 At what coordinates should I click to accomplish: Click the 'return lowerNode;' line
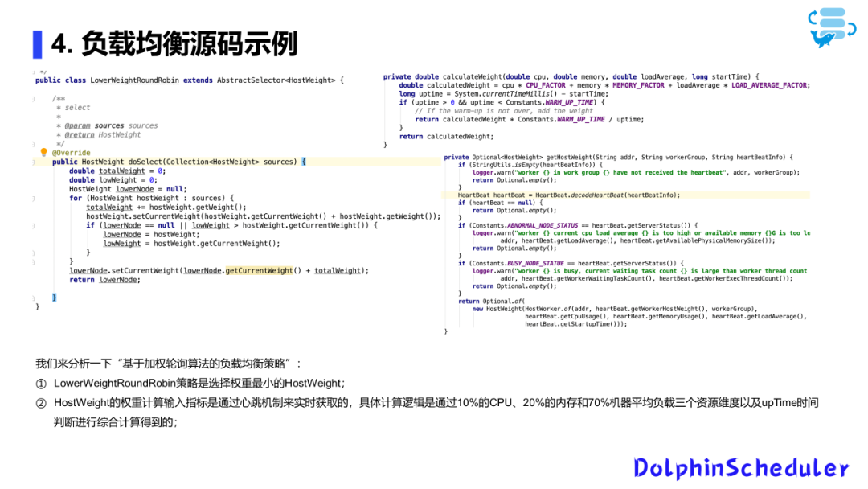pos(104,280)
